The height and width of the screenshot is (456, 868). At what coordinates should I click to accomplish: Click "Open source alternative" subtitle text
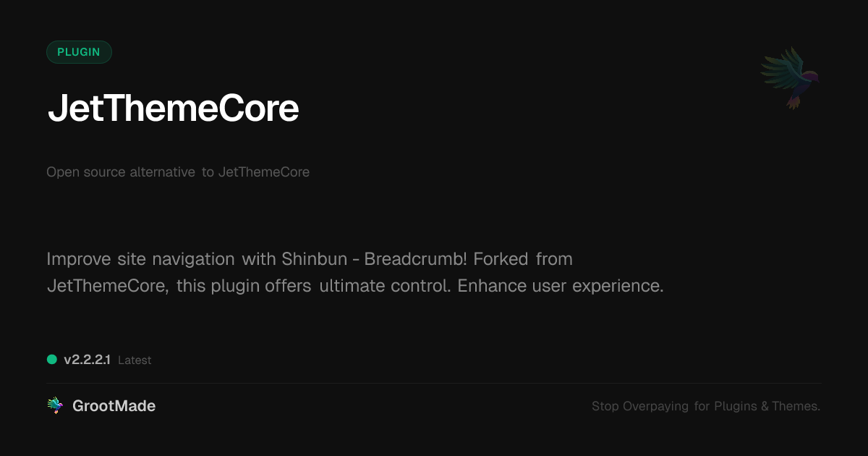point(121,172)
